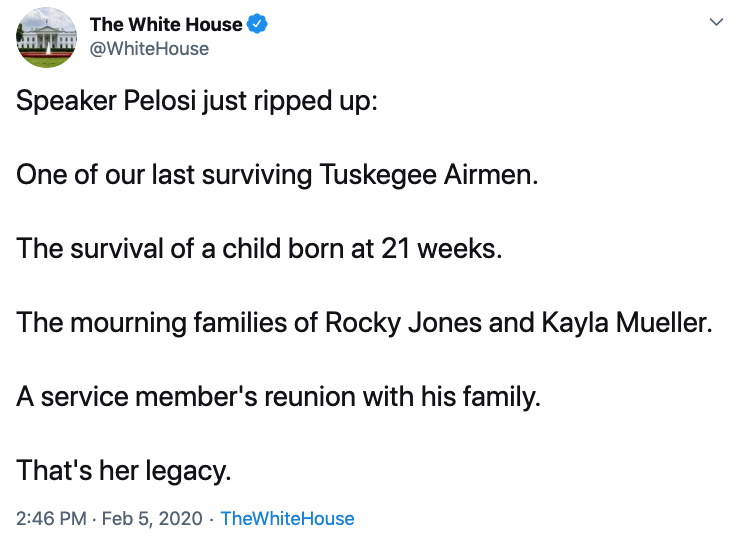Open the tweet options chevron menu
Screen dimensions: 743x535
point(715,23)
